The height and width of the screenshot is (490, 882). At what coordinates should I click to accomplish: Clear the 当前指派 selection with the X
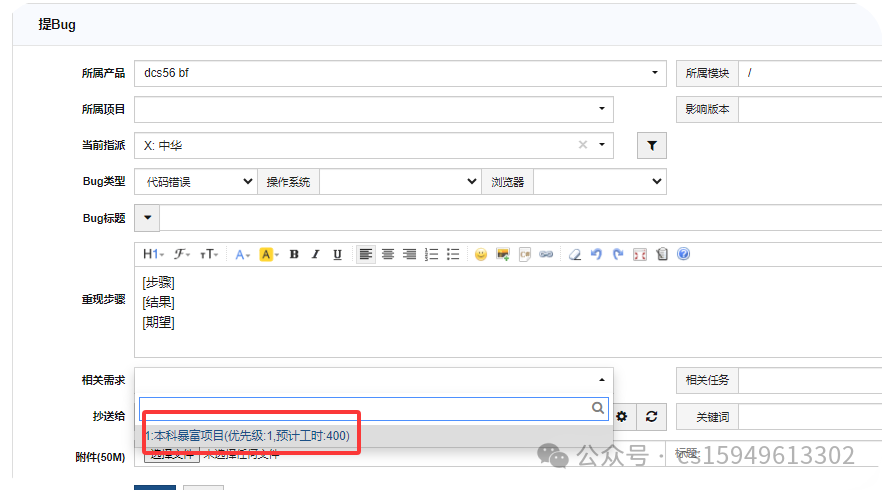tap(583, 145)
